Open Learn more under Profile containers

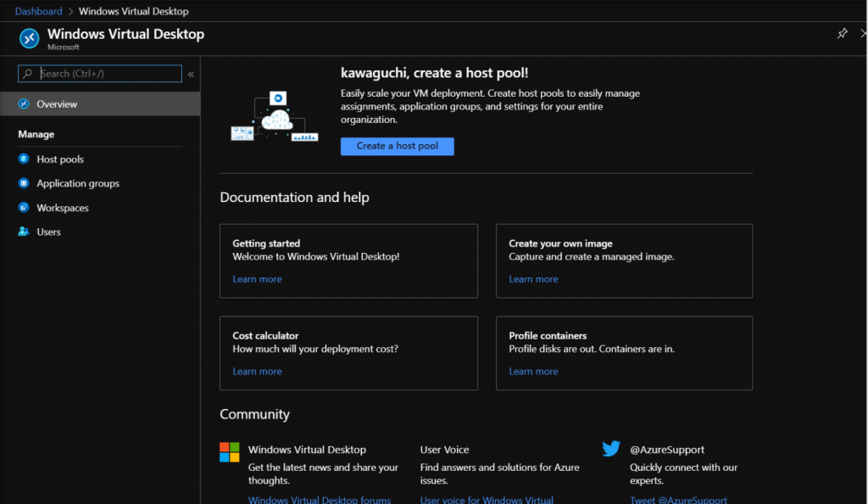[533, 372]
